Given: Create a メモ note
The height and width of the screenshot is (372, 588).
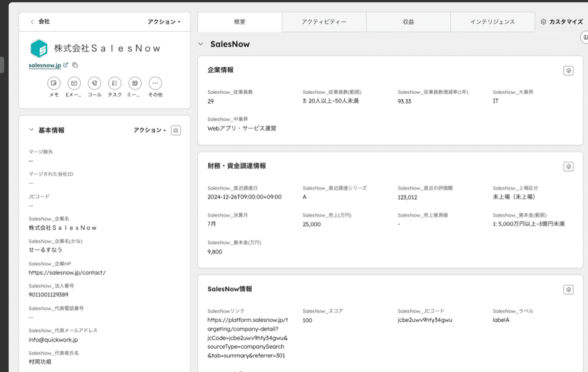Looking at the screenshot, I should tap(54, 83).
